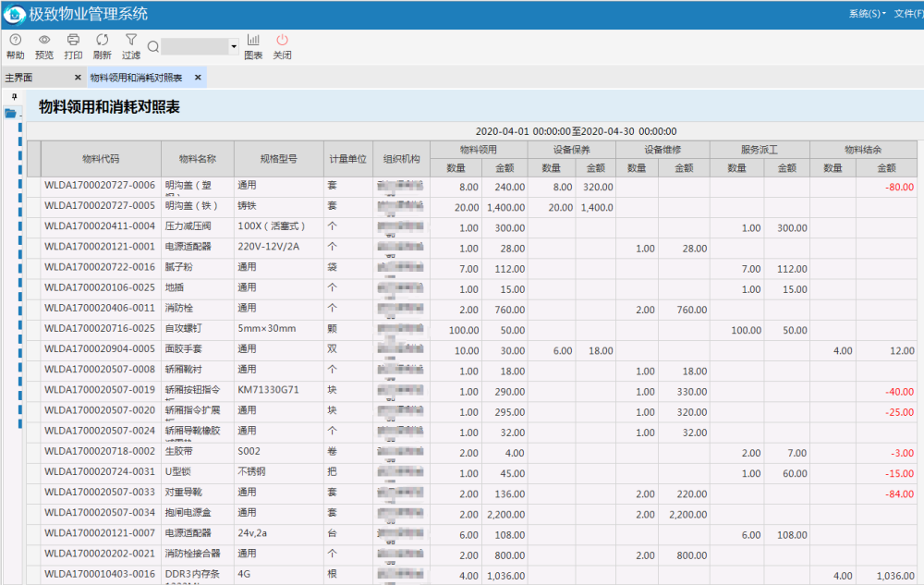Screen dimensions: 924x585
Task: Click the 计量单位 column header
Action: click(x=347, y=159)
